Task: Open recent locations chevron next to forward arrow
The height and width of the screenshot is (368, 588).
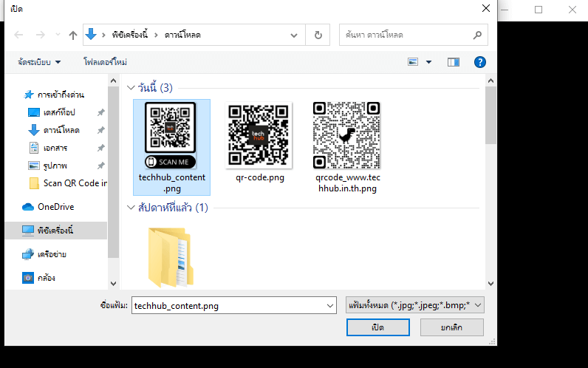Action: pyautogui.click(x=58, y=35)
